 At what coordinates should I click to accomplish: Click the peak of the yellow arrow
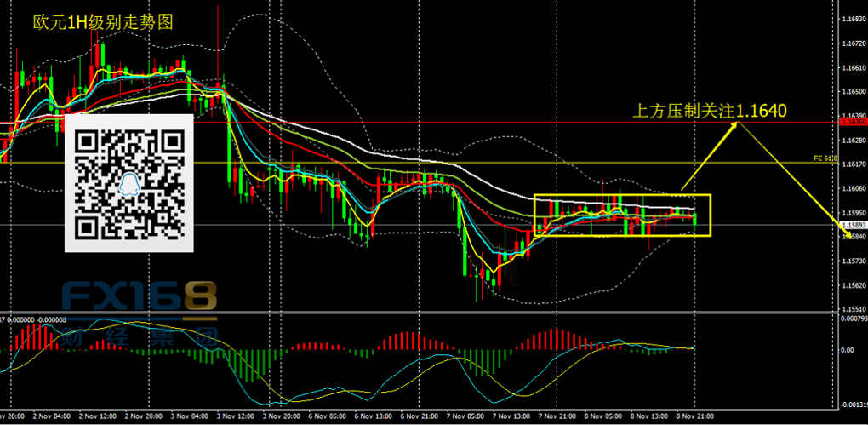tap(739, 122)
